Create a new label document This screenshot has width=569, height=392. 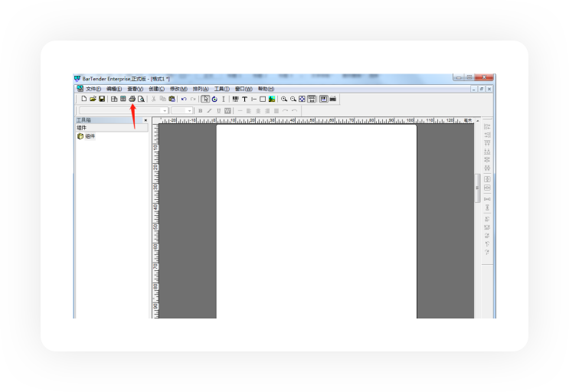[84, 99]
